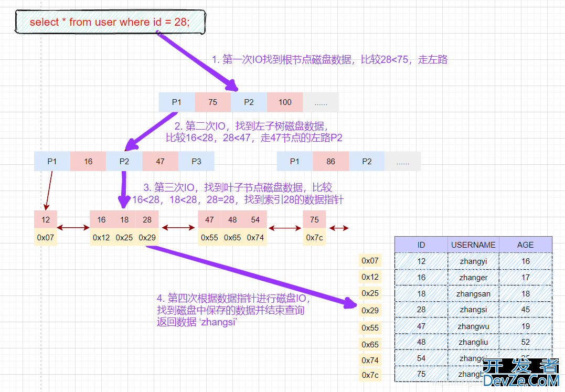Select the zhangsi username cell
The width and height of the screenshot is (565, 392).
click(474, 310)
